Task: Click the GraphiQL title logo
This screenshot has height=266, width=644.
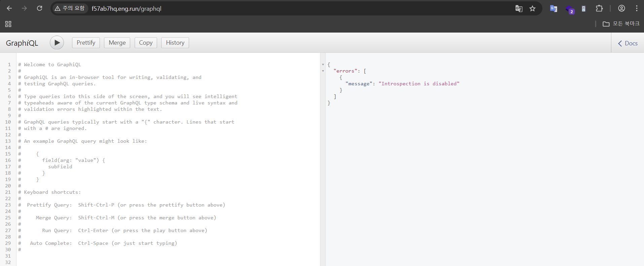Action: click(x=22, y=43)
